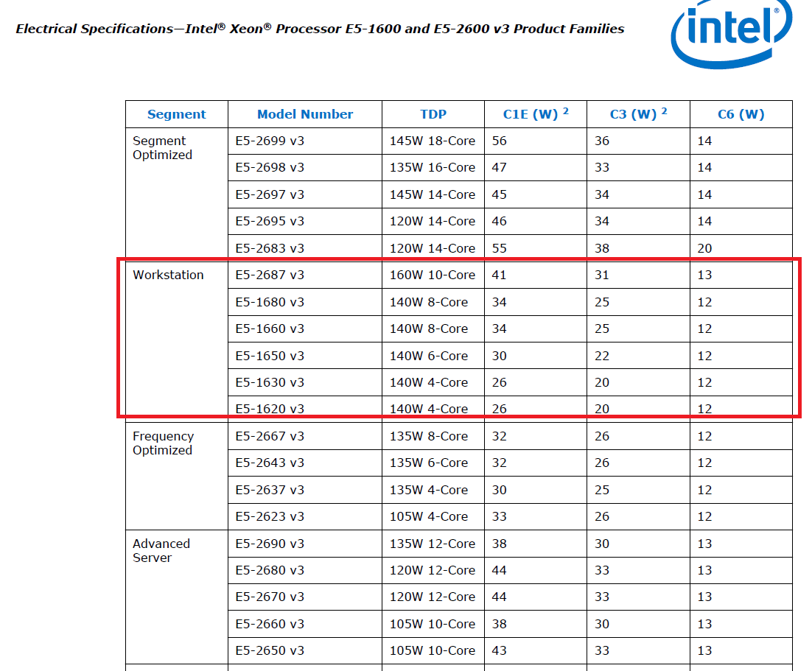
Task: Click the E5-2699 v3 model cell
Action: [305, 141]
